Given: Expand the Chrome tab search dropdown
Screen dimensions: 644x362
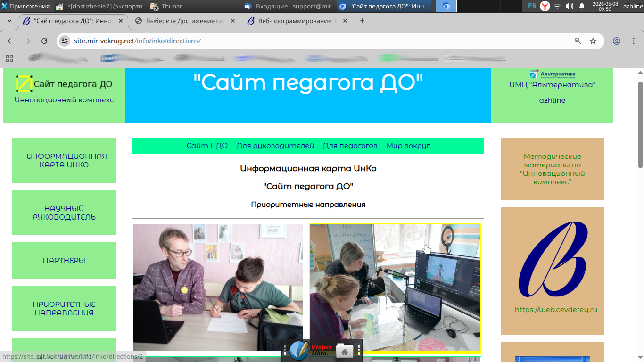Looking at the screenshot, I should [9, 21].
